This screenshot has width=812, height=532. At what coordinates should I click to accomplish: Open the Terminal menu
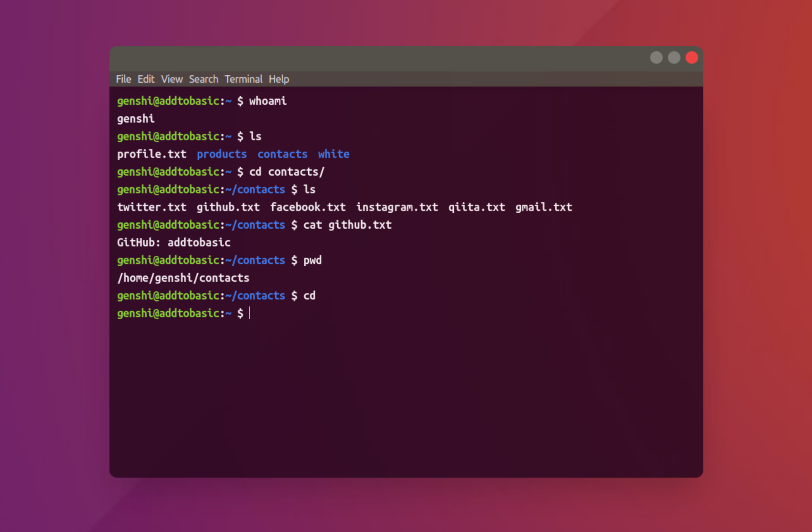tap(243, 79)
